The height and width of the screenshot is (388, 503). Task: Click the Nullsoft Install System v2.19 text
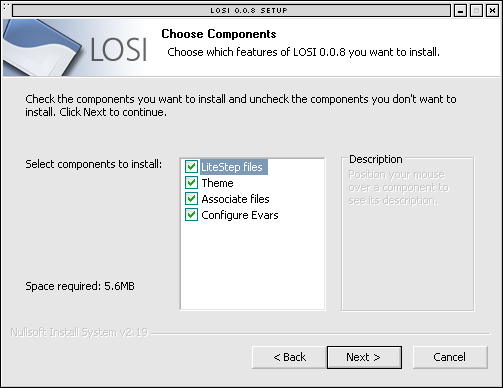(x=79, y=332)
